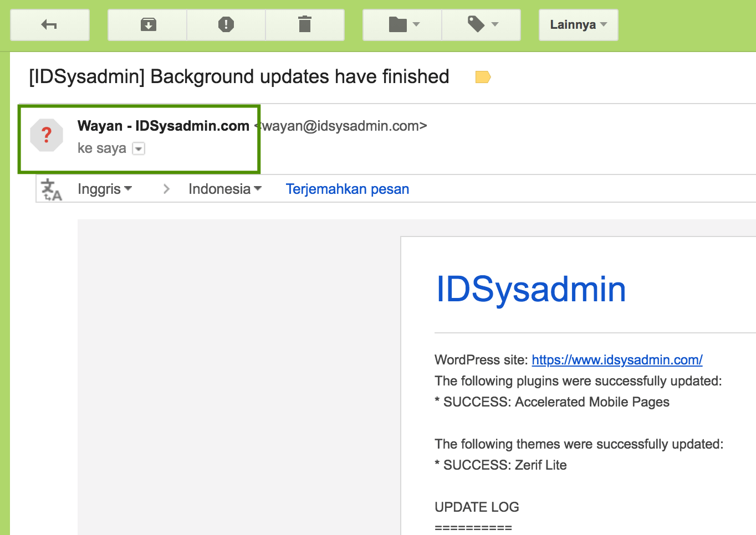This screenshot has height=535, width=756.
Task: Open https://www.idsysadmin.com/ link
Action: tap(617, 360)
